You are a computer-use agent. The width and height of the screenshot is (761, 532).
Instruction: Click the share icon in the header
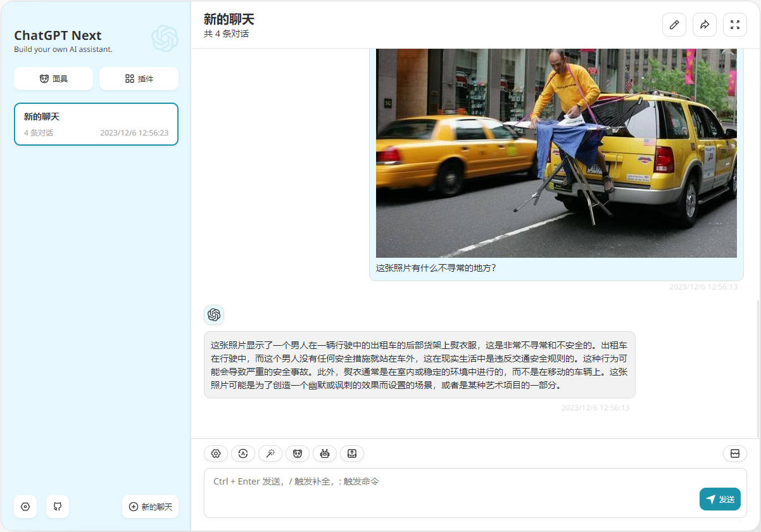pos(704,25)
